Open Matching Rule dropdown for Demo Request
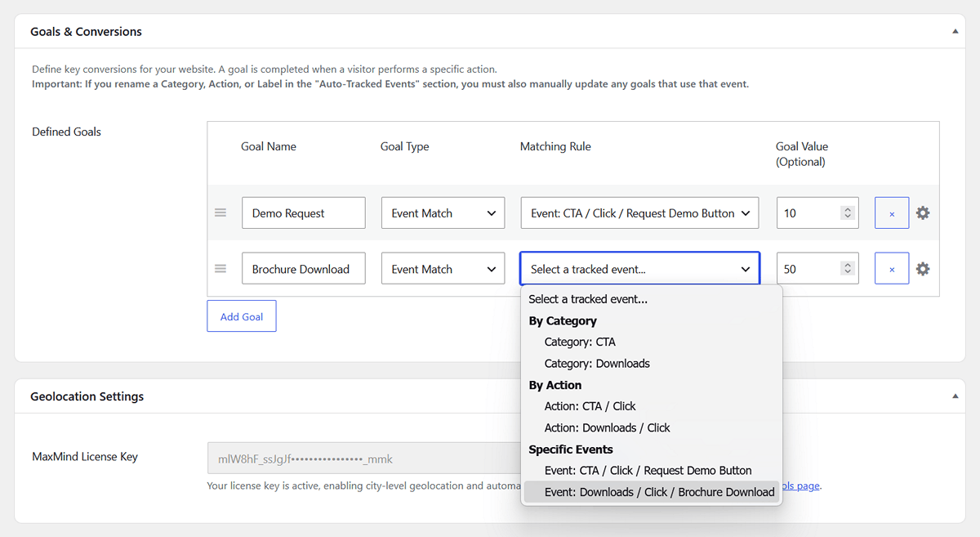Image resolution: width=980 pixels, height=537 pixels. coord(639,213)
